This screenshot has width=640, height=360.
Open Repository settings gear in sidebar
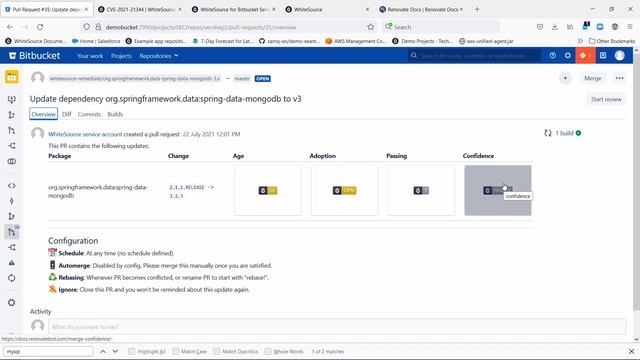point(11,302)
